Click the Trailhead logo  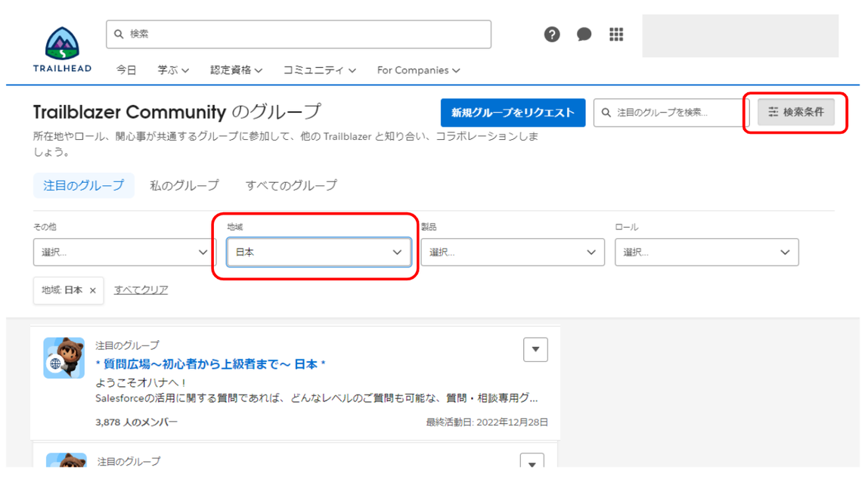62,49
